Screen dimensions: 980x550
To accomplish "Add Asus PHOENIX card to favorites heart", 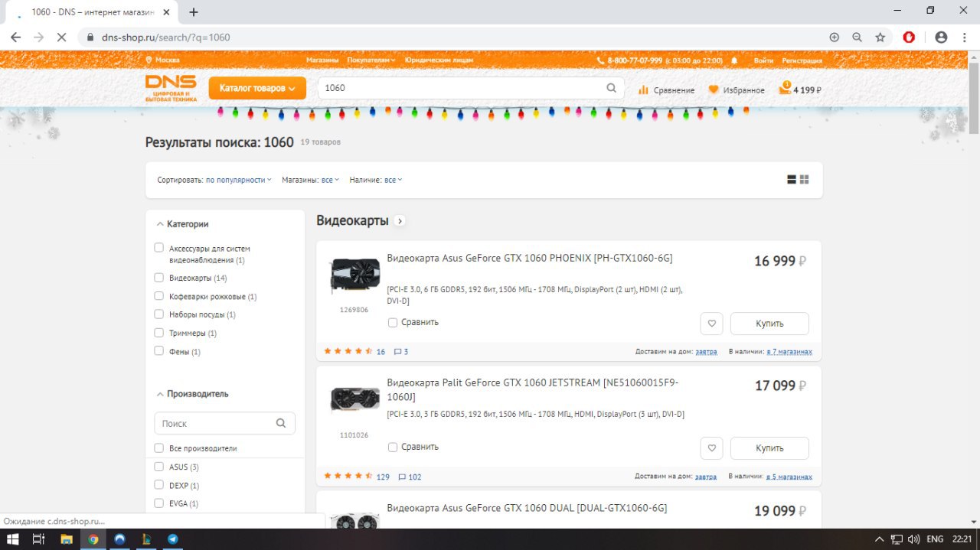I will coord(711,324).
